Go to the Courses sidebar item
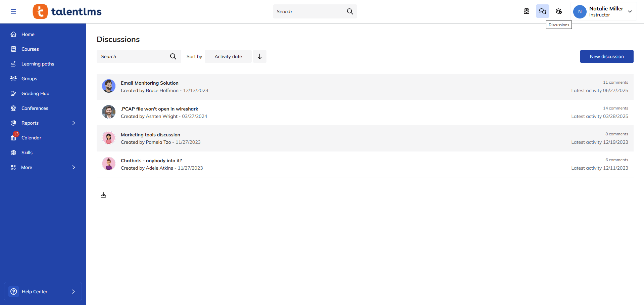Viewport: 644px width, 305px height. 30,49
